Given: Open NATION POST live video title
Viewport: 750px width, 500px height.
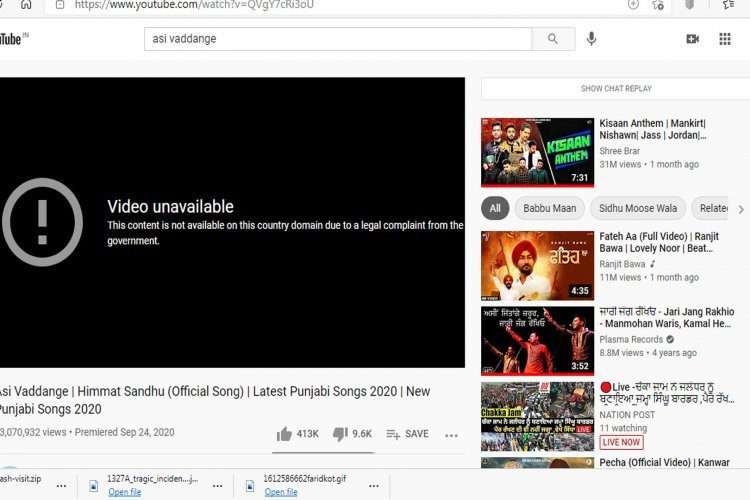Looking at the screenshot, I should pyautogui.click(x=667, y=393).
